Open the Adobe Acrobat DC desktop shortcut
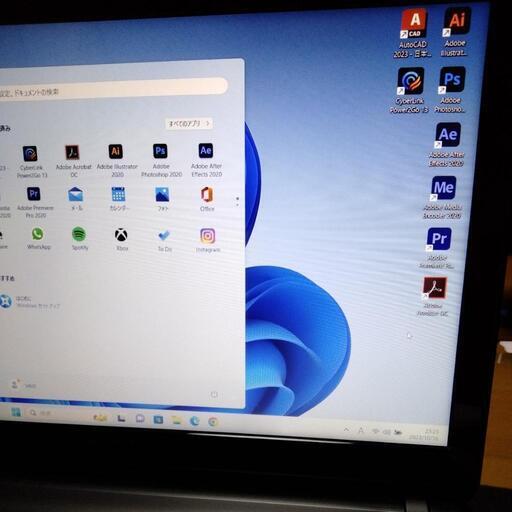The width and height of the screenshot is (512, 512). coord(433,296)
